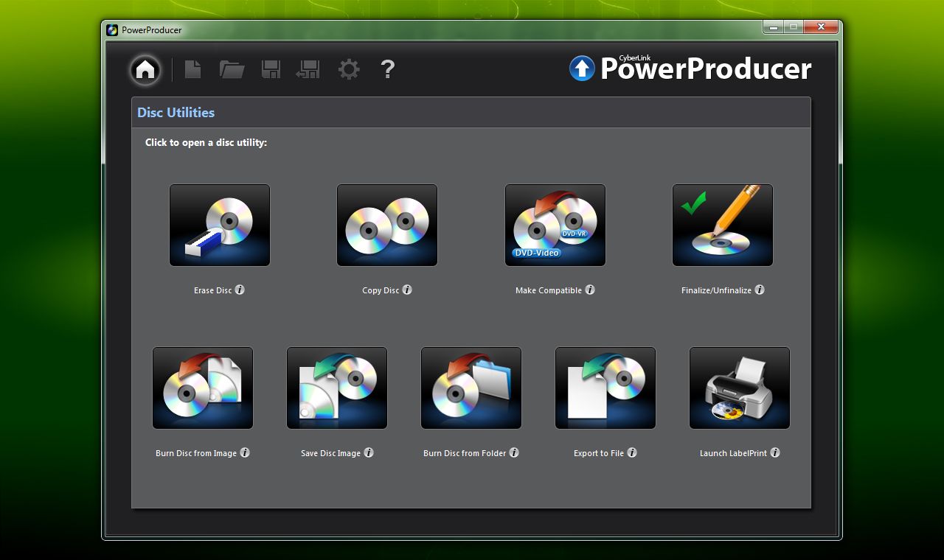Image resolution: width=944 pixels, height=560 pixels.
Task: Click the "Save Disc Image" label
Action: [x=330, y=453]
